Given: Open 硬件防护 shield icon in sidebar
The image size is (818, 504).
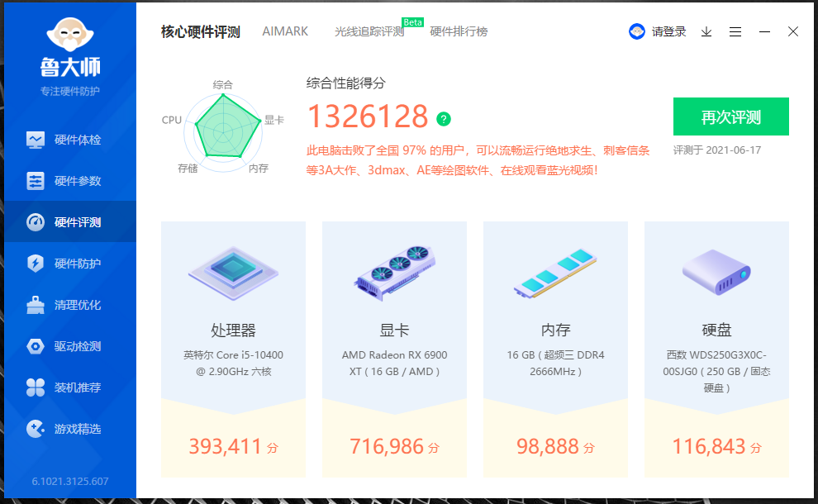Looking at the screenshot, I should tap(35, 264).
